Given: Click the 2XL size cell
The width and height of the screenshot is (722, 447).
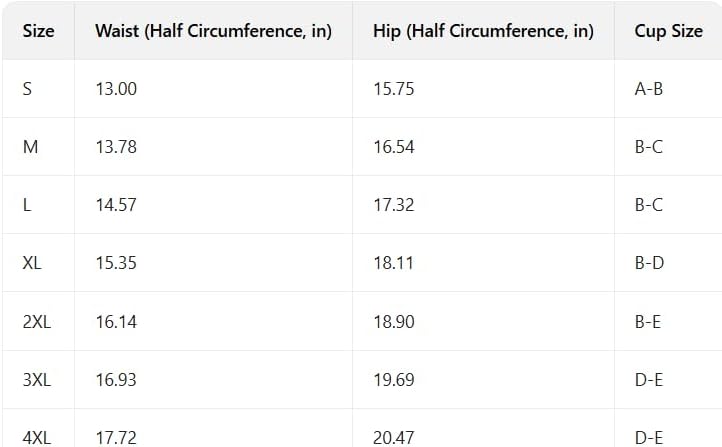Looking at the screenshot, I should [37, 321].
